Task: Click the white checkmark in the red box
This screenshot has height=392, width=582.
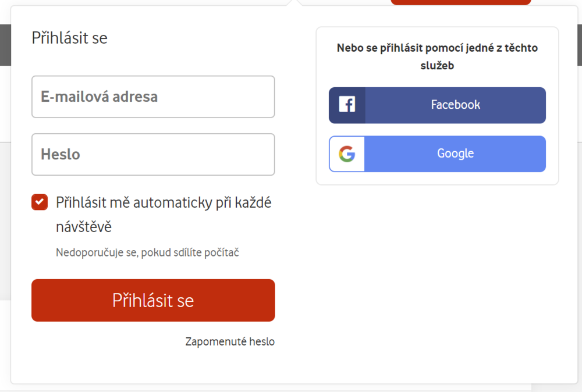Action: [40, 202]
